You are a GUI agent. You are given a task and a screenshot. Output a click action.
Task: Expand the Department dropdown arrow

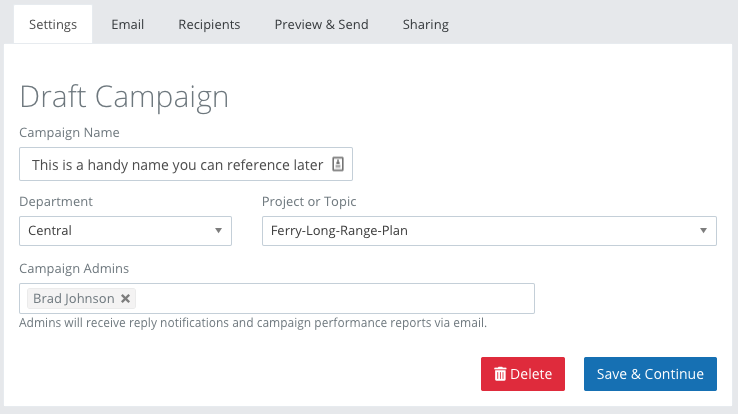click(218, 231)
